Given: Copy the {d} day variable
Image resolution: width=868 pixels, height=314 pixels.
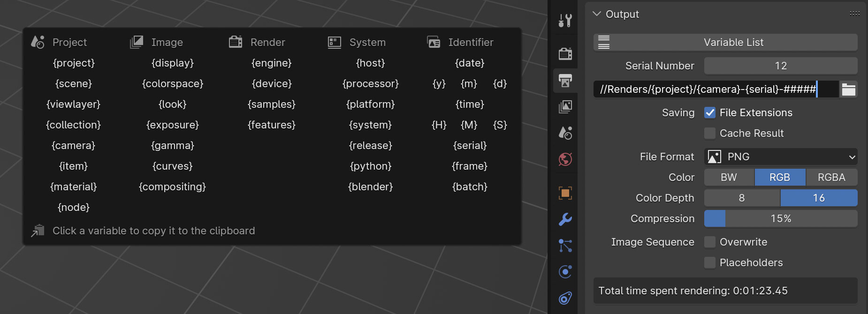Looking at the screenshot, I should pos(500,83).
